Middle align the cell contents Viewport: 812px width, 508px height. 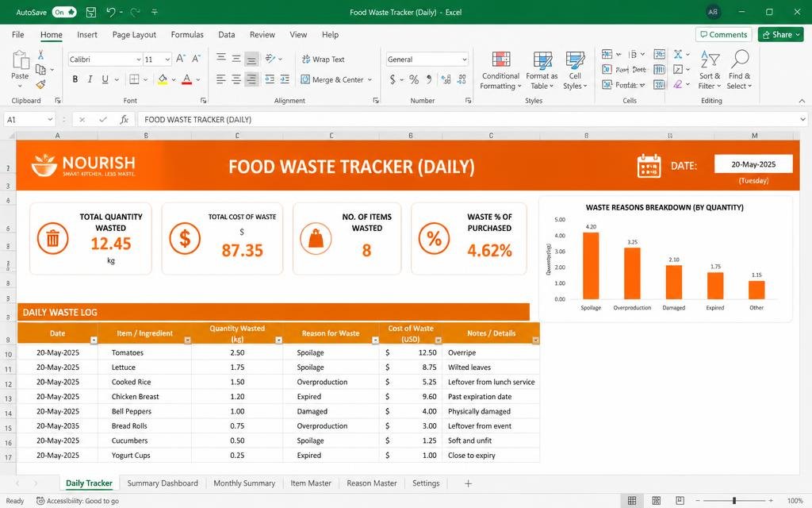coord(236,59)
